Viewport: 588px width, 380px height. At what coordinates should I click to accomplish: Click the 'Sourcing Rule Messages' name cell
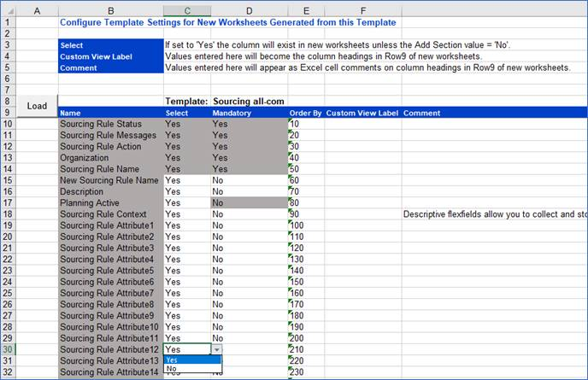pyautogui.click(x=111, y=135)
